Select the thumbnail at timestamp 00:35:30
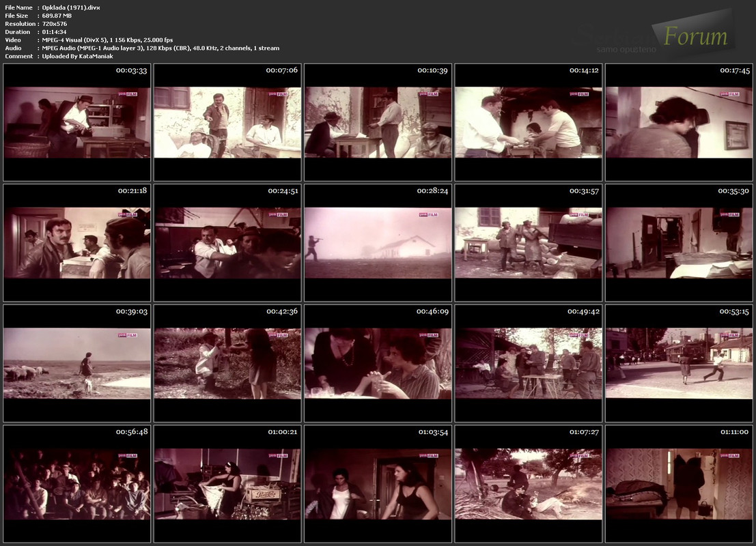The image size is (756, 546). tap(679, 243)
